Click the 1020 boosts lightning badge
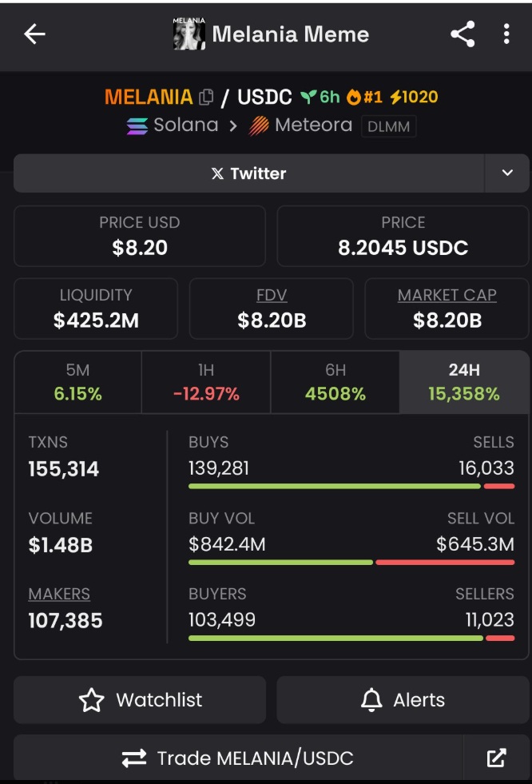Screen dimensions: 532x784 tap(414, 98)
